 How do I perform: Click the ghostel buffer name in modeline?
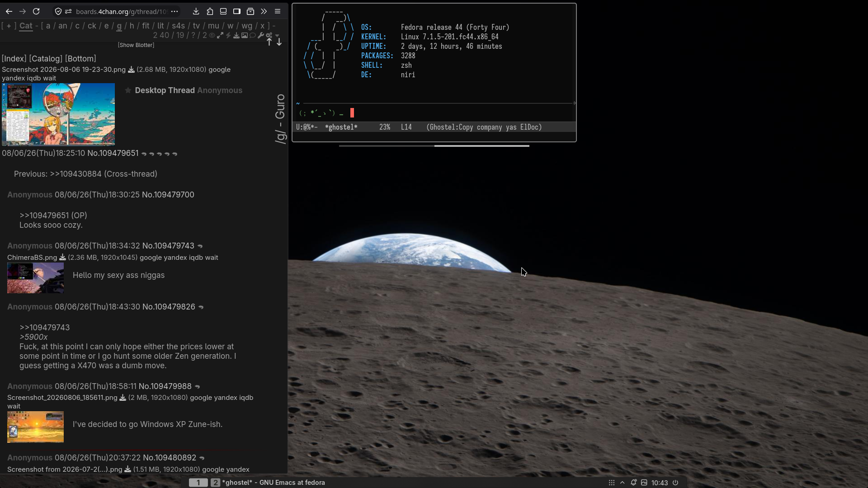[x=341, y=127]
